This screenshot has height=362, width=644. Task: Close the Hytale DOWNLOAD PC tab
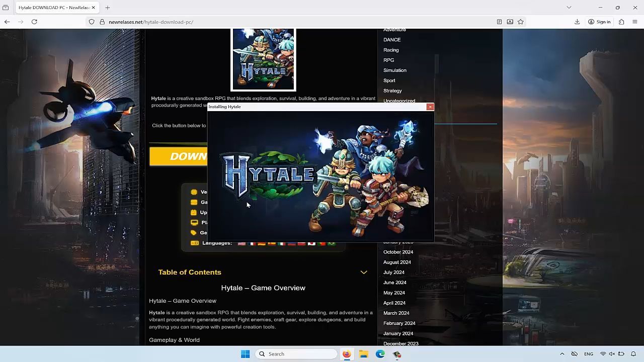click(x=93, y=8)
